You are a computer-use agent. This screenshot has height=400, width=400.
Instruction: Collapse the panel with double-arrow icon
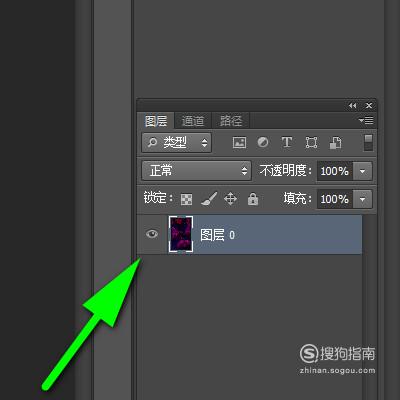coord(352,105)
